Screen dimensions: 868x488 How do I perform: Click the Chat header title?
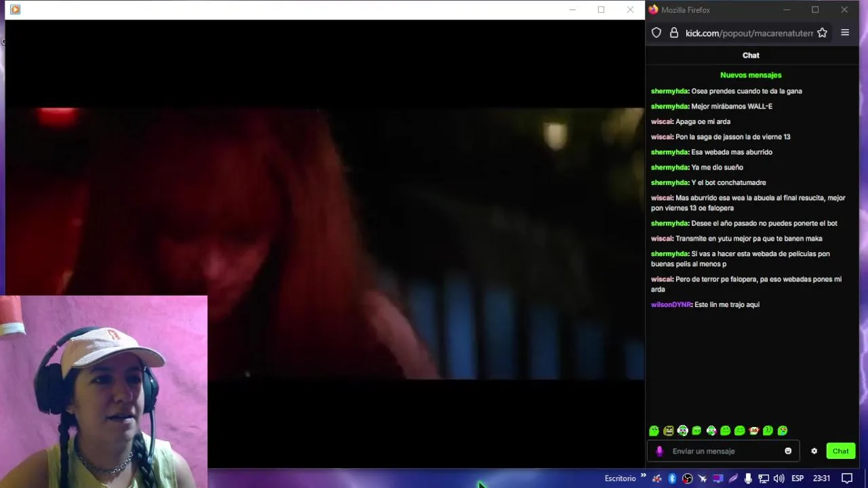[x=751, y=56]
